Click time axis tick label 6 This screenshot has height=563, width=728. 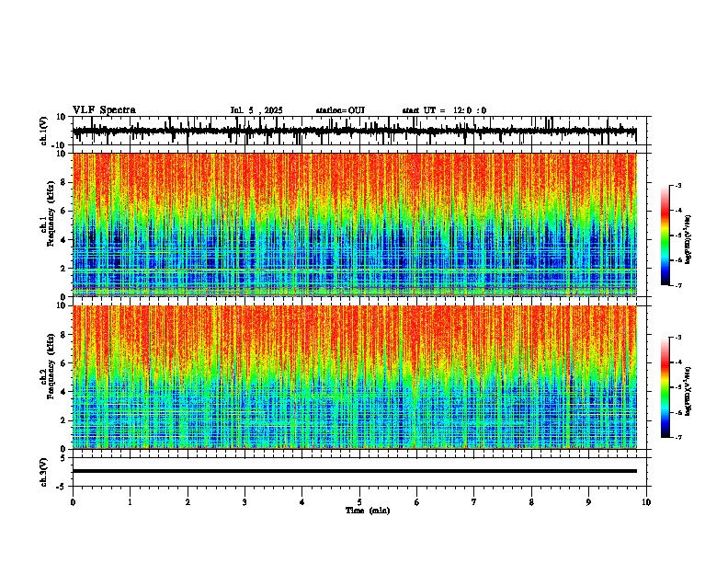[417, 502]
